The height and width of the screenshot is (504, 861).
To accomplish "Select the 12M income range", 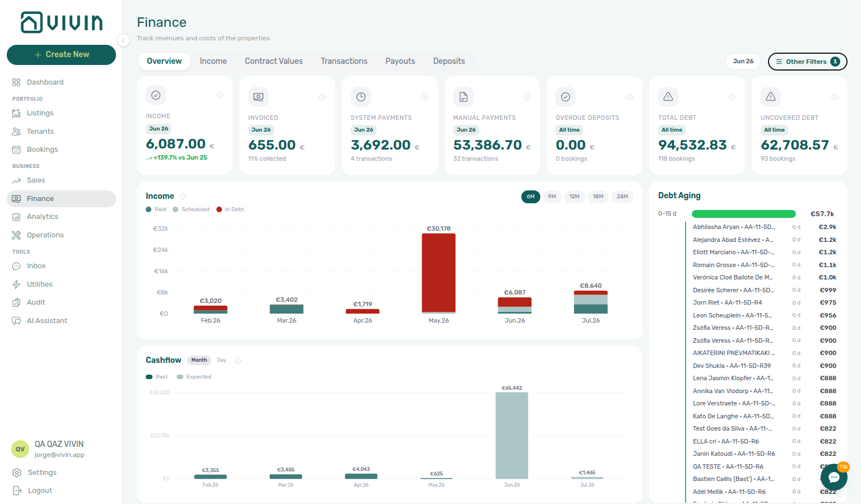I will click(x=575, y=197).
